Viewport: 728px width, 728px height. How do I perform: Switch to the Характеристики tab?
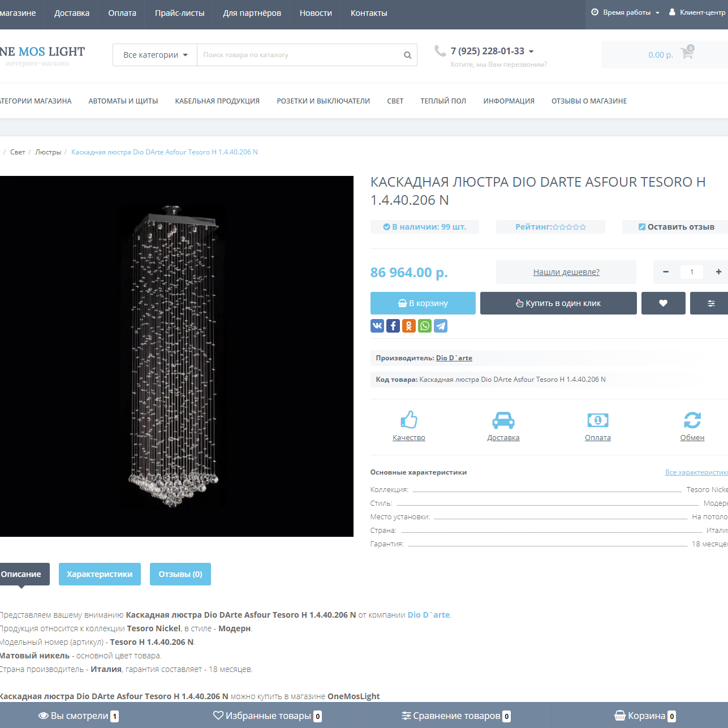[100, 574]
